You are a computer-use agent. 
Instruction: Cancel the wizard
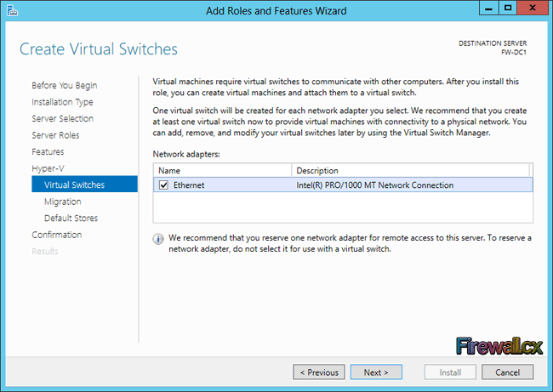[507, 372]
